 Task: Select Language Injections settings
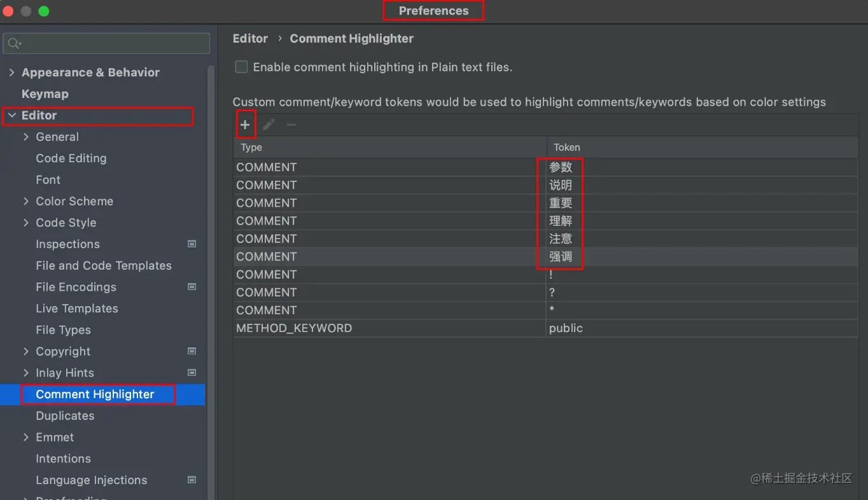[92, 480]
